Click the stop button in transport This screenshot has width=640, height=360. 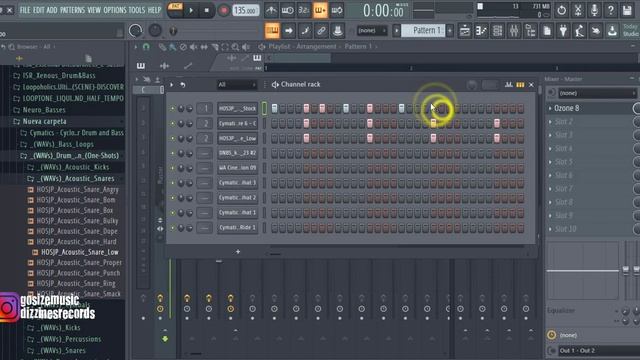[207, 10]
